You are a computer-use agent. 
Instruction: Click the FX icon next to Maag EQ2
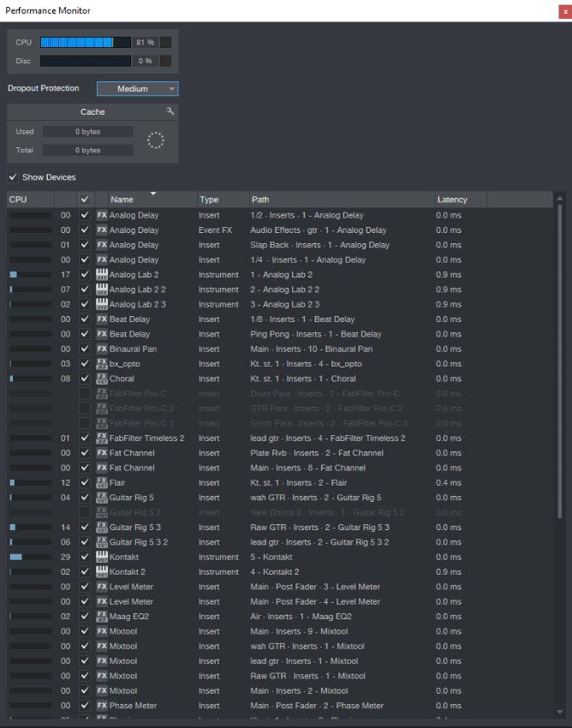102,617
